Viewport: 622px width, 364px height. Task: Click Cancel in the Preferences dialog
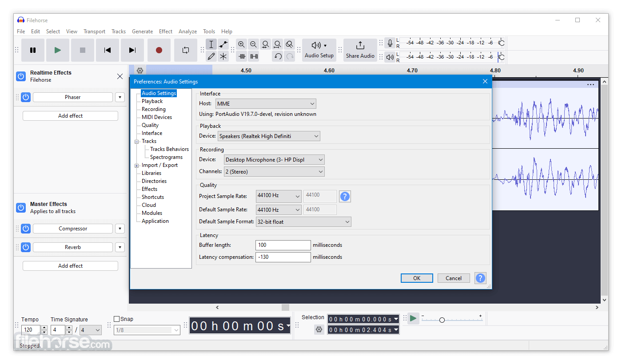click(x=454, y=278)
